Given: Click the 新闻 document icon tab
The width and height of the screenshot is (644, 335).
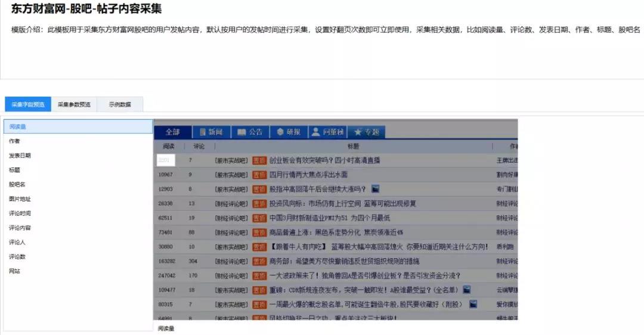Looking at the screenshot, I should pos(211,132).
